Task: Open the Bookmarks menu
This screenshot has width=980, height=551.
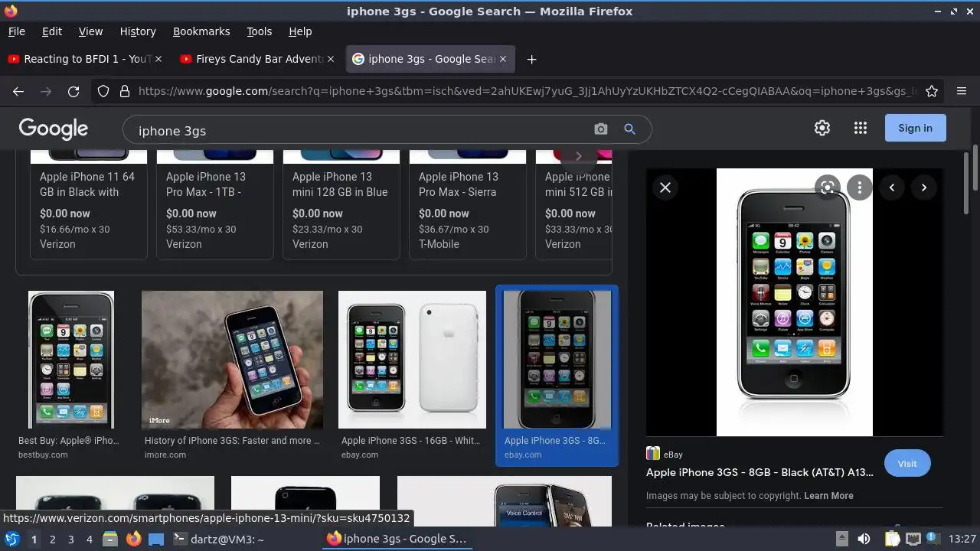Action: pos(201,31)
